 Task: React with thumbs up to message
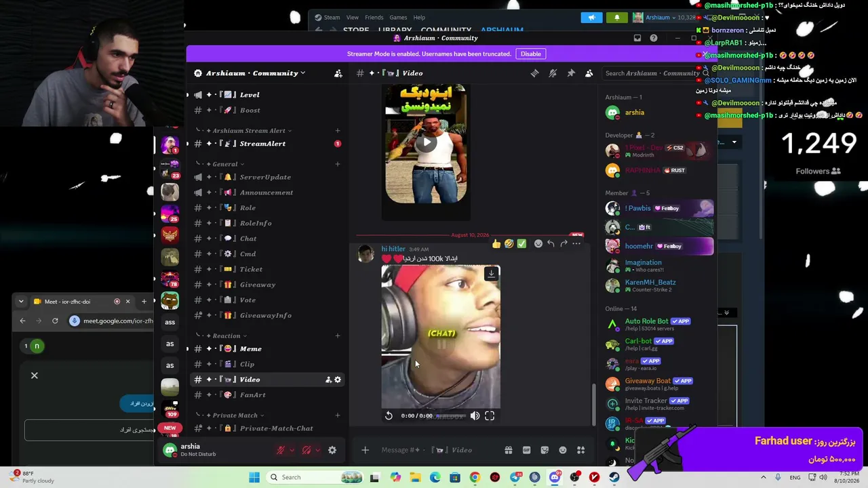coord(496,243)
